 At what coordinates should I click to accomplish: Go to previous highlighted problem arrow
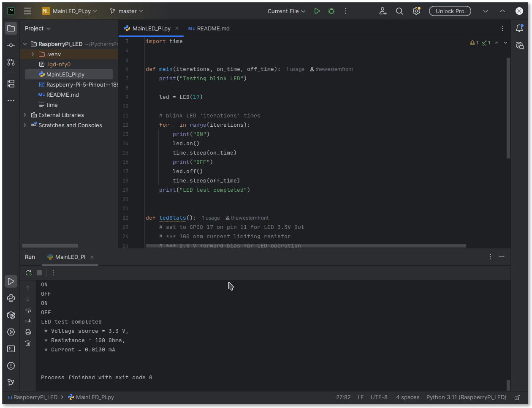click(x=497, y=43)
